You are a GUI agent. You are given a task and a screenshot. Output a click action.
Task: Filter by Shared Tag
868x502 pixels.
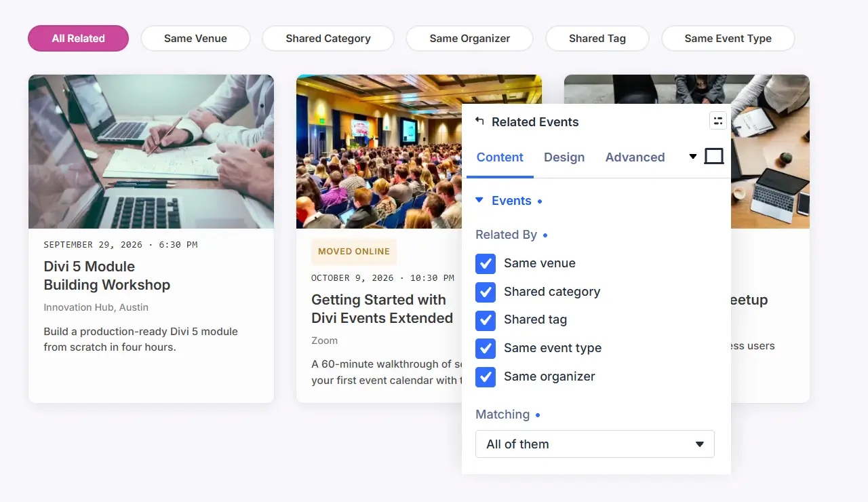597,39
